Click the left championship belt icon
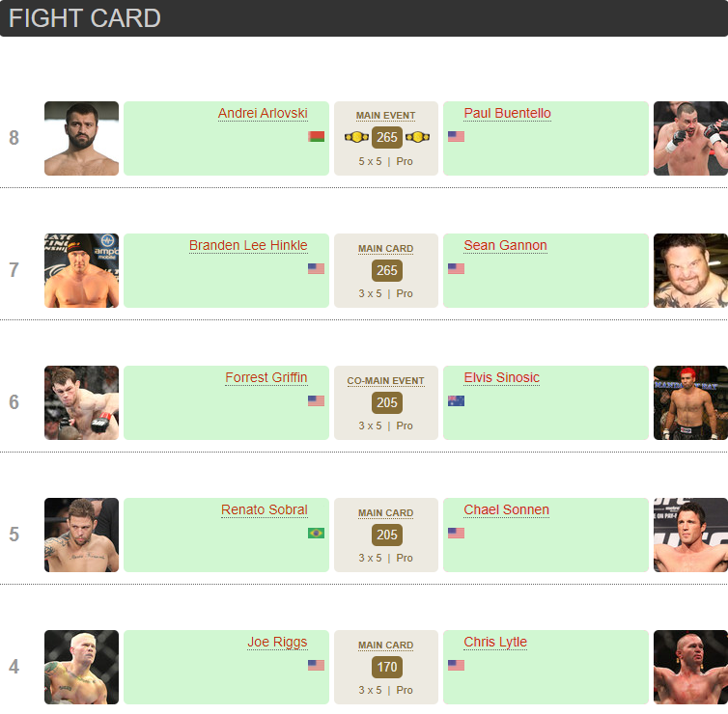The width and height of the screenshot is (728, 714). (x=356, y=137)
